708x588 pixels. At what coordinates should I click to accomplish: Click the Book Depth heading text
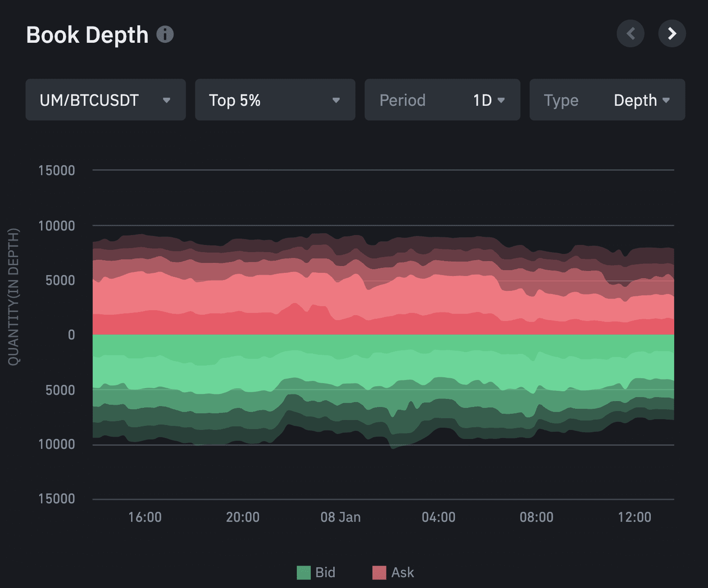[x=87, y=35]
